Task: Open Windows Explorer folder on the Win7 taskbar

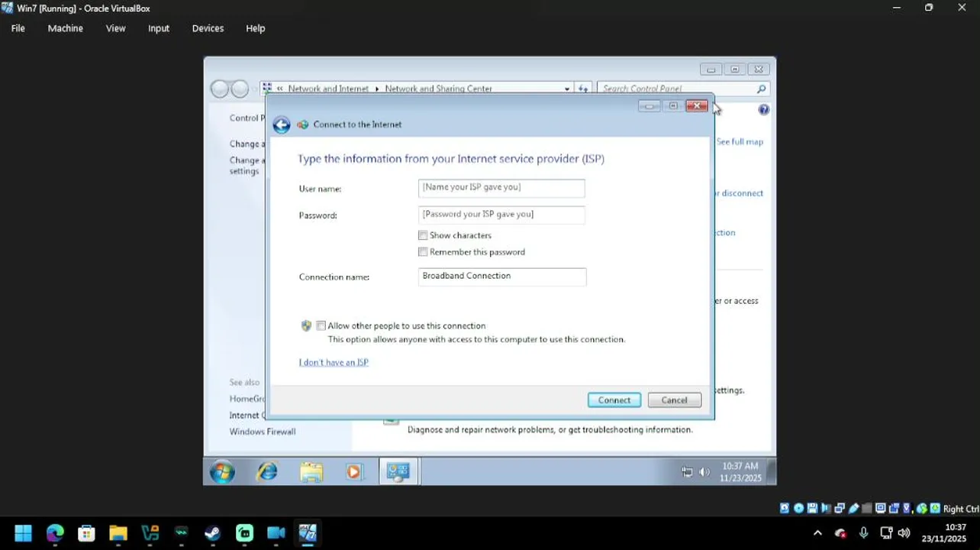Action: pyautogui.click(x=311, y=472)
